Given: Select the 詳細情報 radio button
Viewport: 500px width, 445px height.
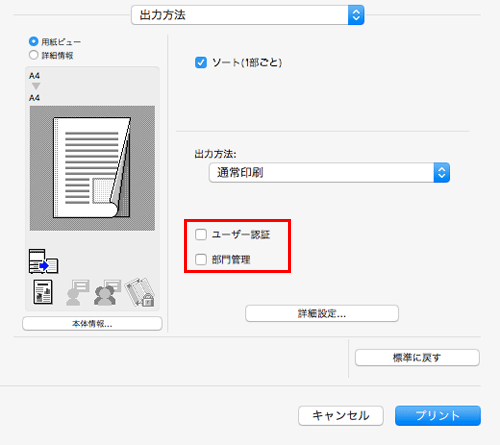Looking at the screenshot, I should pyautogui.click(x=33, y=55).
